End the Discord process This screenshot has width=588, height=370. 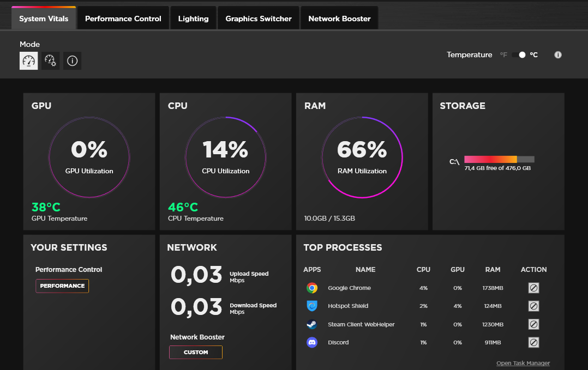533,342
